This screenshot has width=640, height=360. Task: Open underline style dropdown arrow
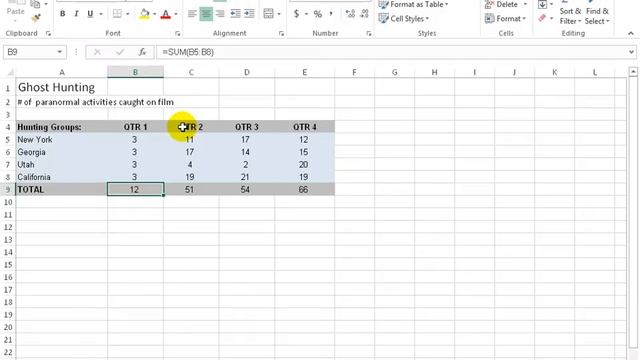[100, 14]
